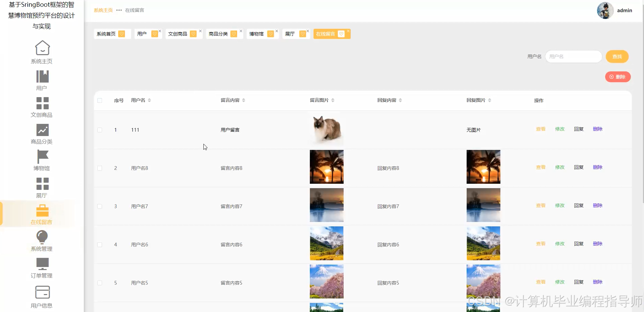The height and width of the screenshot is (312, 644).
Task: Open 用户名8 sunset reply image thumbnail
Action: click(x=484, y=167)
